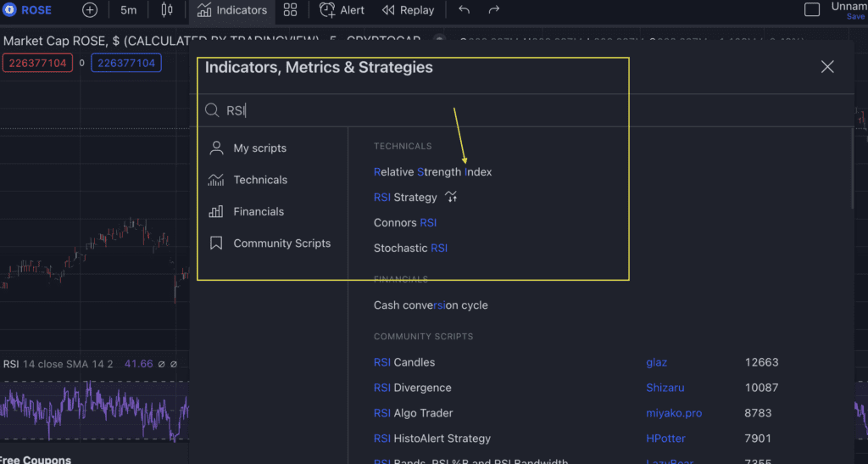Select the RSI 14 close SMA legend

tap(58, 364)
